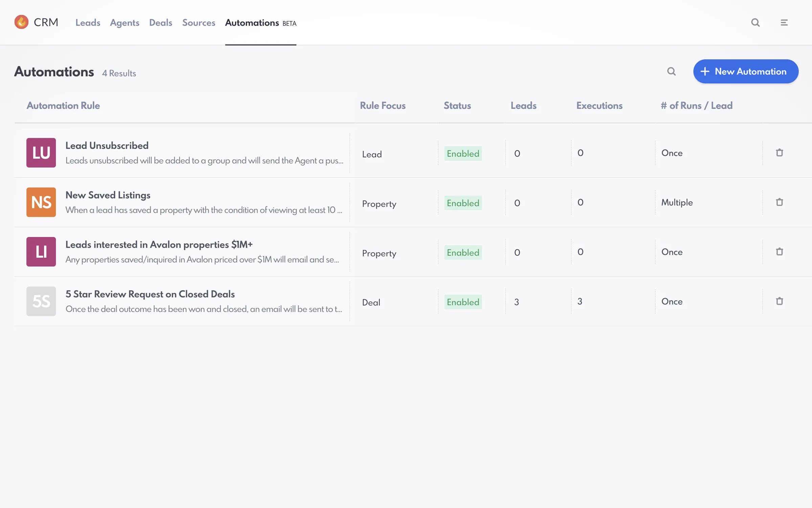Click Property focus cell of New Saved Listings
The width and height of the screenshot is (812, 508).
379,204
